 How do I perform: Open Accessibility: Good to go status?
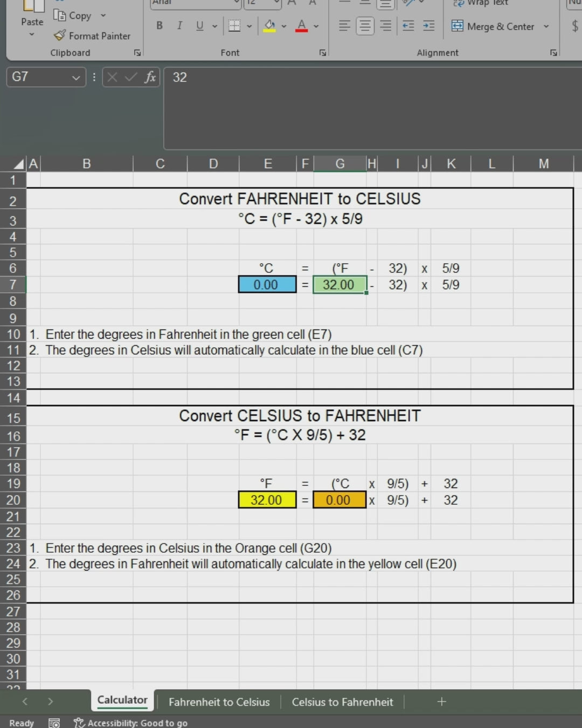pyautogui.click(x=131, y=723)
